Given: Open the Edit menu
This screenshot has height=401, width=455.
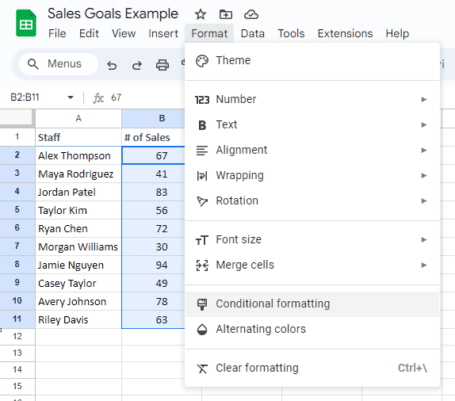Looking at the screenshot, I should pyautogui.click(x=89, y=33).
